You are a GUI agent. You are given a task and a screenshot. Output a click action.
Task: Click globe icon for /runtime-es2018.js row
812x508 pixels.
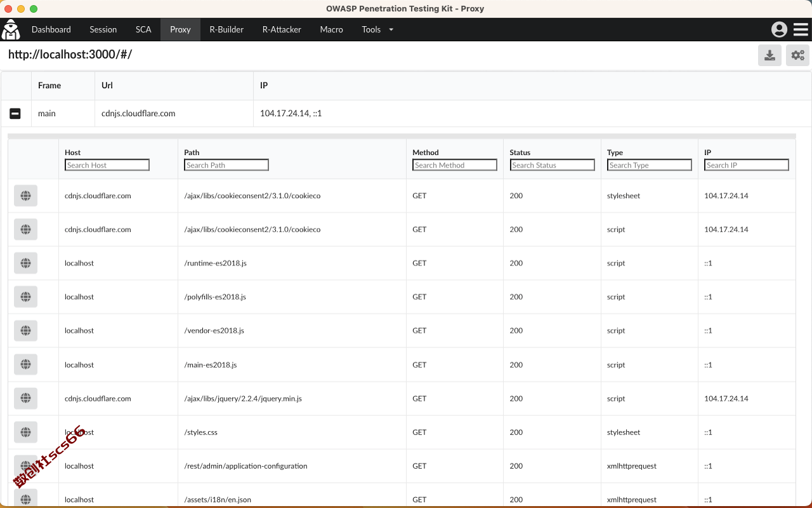coord(25,263)
